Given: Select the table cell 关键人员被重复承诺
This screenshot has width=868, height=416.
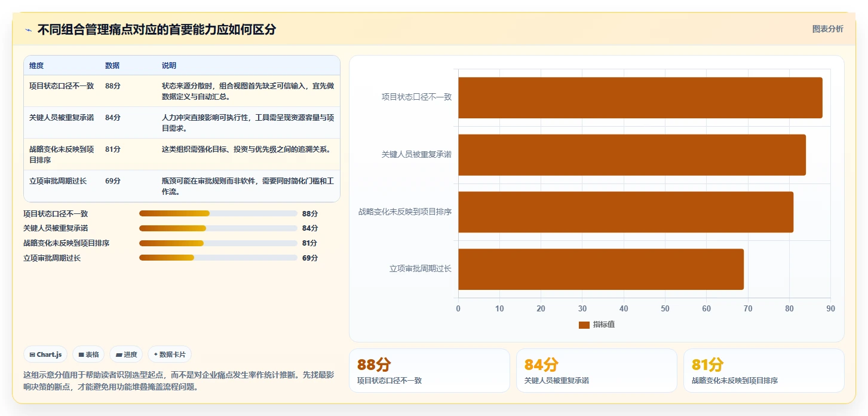Looking at the screenshot, I should point(62,117).
